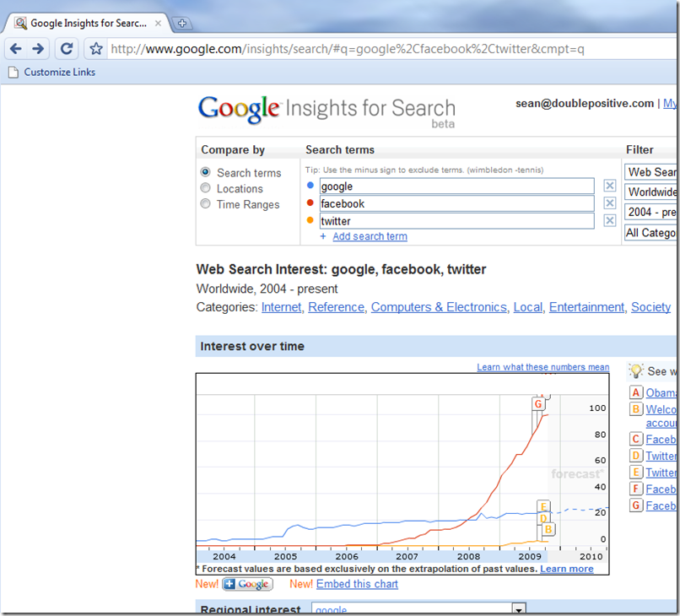This screenshot has height=616, width=680.
Task: Click Learn what these numbers mean
Action: pos(543,367)
